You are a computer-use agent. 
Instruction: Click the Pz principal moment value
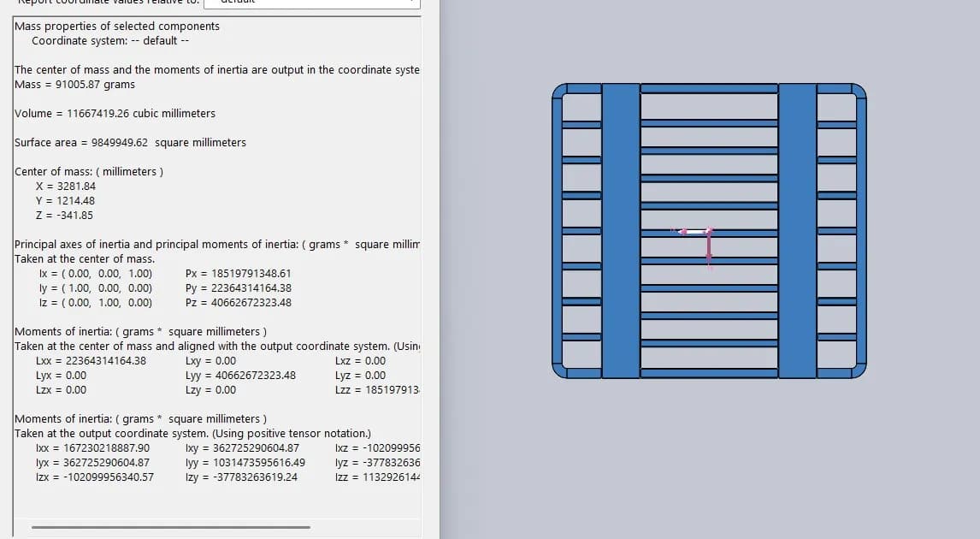click(238, 302)
